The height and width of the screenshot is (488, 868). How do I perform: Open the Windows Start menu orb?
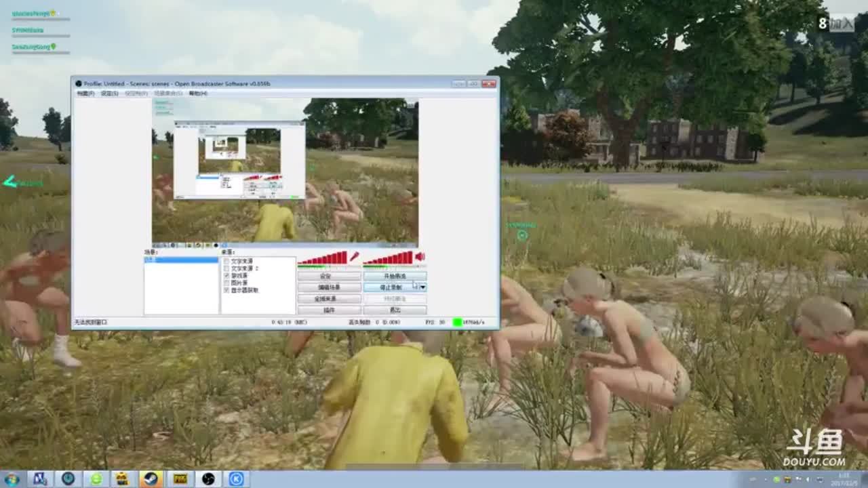tap(12, 479)
